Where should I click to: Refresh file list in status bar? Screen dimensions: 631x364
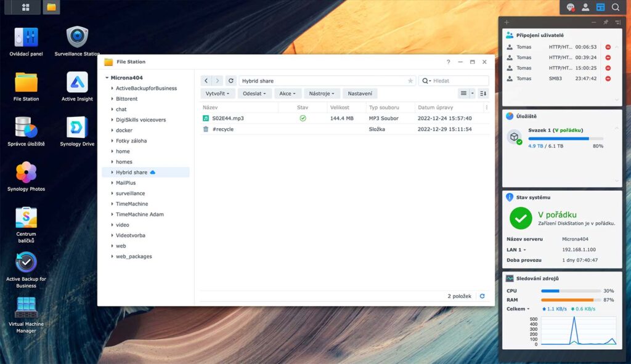click(482, 296)
